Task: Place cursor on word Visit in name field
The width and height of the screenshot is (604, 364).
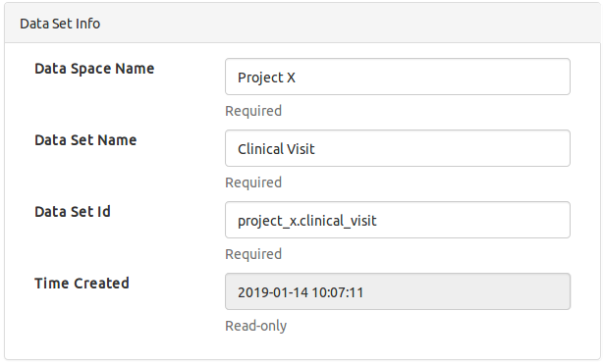Action: [x=301, y=149]
